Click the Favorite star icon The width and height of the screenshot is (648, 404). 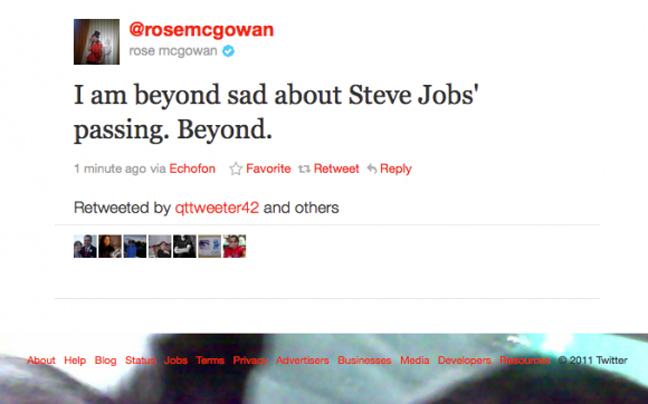(236, 169)
